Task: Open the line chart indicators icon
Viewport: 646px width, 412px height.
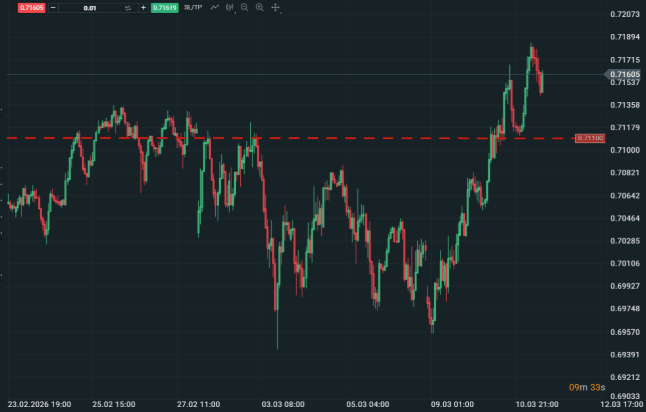Action: tap(215, 7)
